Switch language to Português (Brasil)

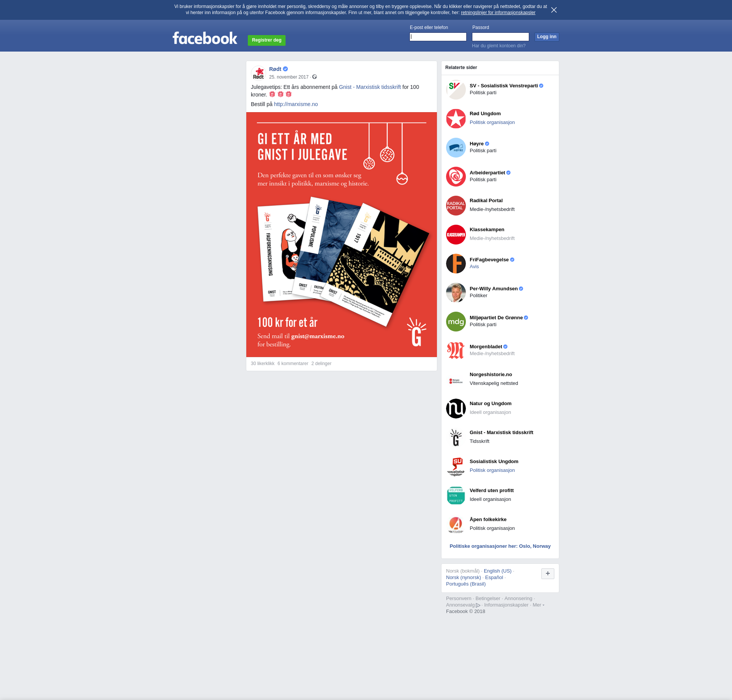coord(466,584)
